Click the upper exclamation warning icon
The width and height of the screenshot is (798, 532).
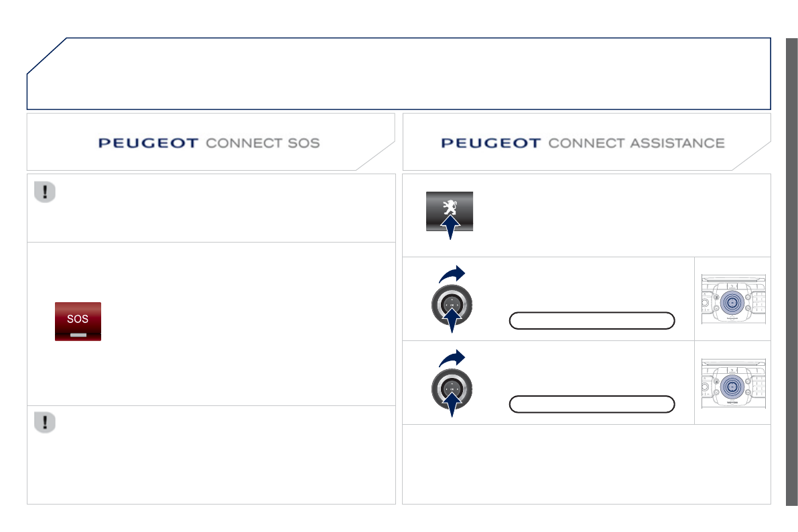44,192
